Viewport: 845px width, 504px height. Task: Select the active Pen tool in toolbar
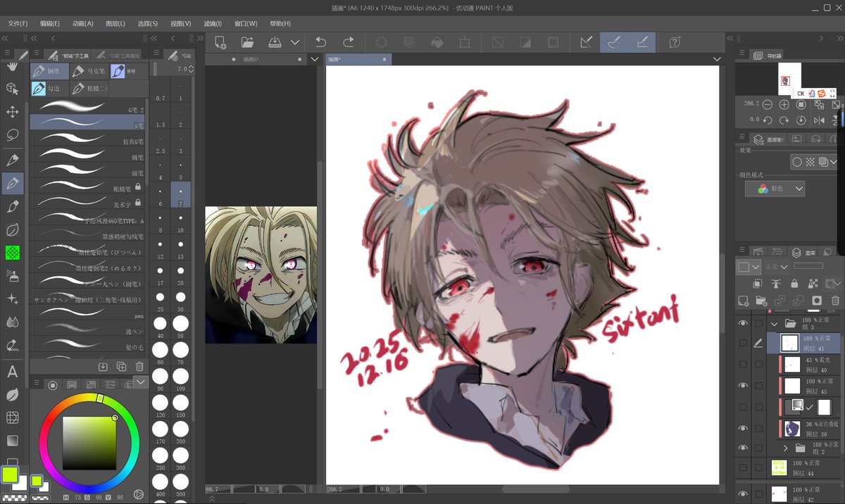click(12, 183)
